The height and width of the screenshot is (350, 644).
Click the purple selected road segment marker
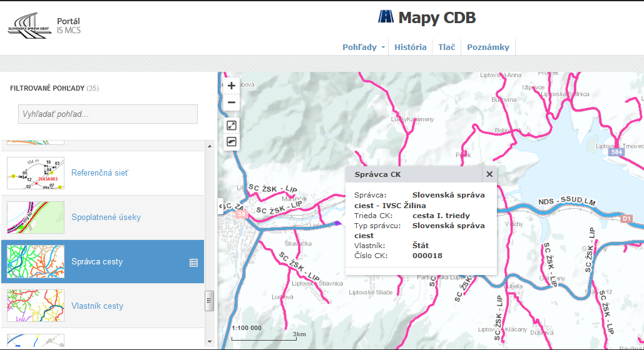[337, 223]
